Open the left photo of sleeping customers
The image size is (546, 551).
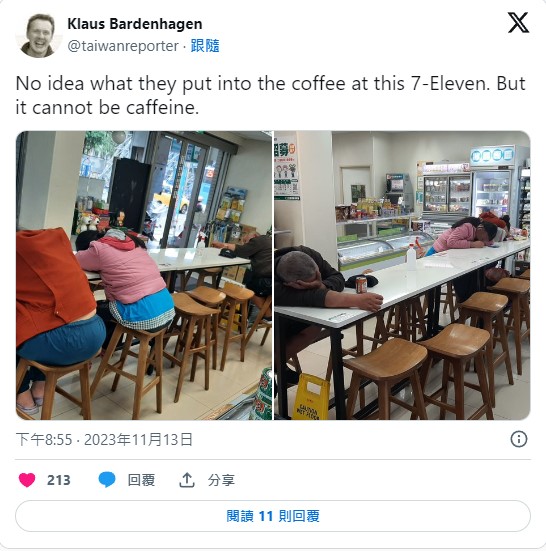[x=144, y=276]
